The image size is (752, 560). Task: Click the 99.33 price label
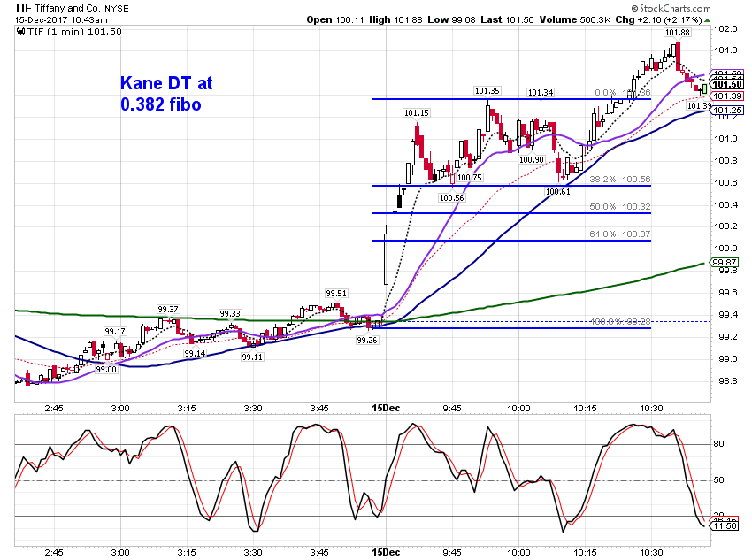(230, 313)
